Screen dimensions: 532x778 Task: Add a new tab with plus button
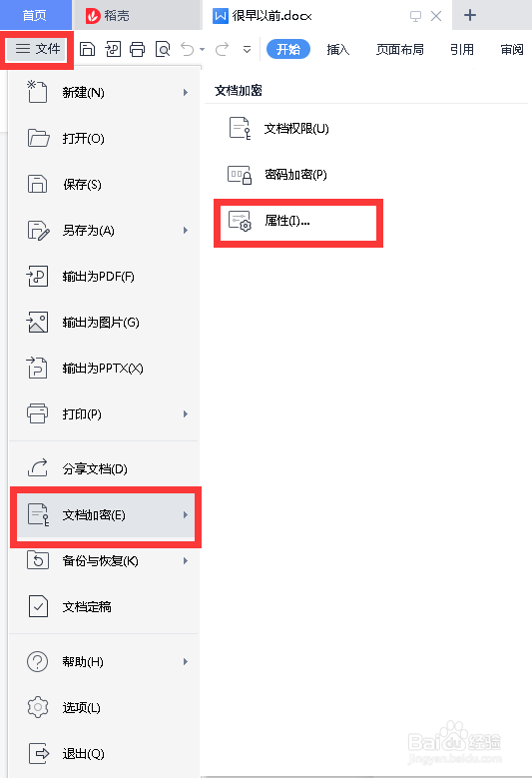tap(470, 15)
